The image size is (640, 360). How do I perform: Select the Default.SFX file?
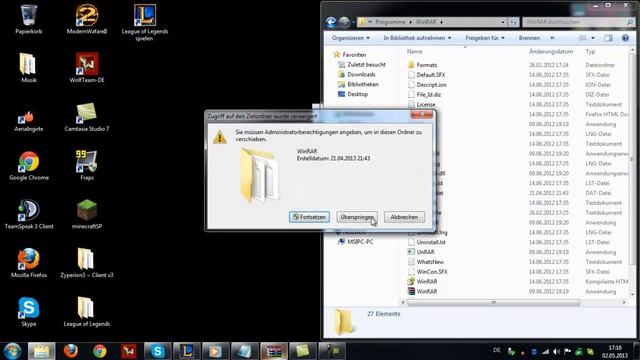(431, 75)
